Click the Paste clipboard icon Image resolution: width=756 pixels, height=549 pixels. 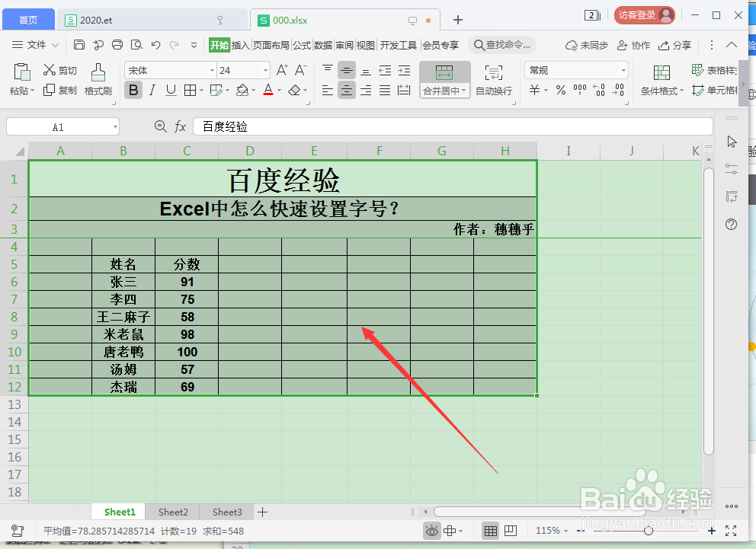pyautogui.click(x=21, y=72)
